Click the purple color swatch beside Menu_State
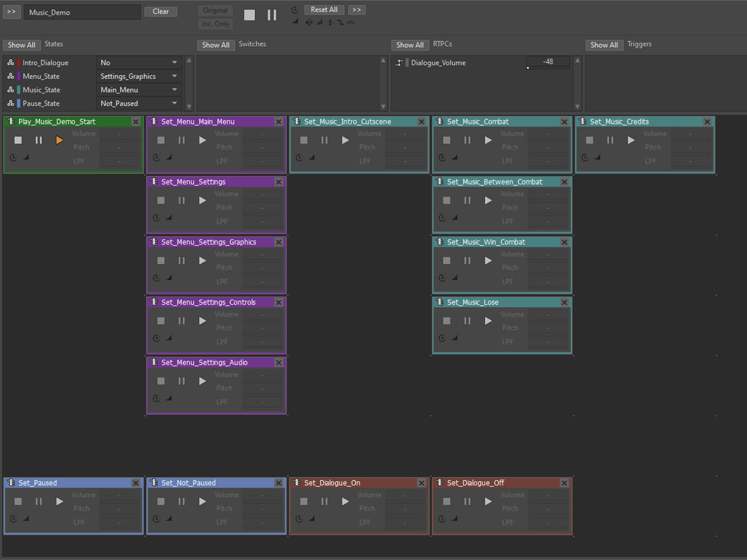The height and width of the screenshot is (560, 747). coord(19,76)
